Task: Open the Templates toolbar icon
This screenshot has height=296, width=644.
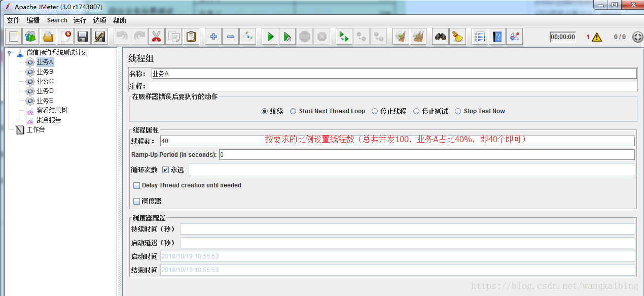Action: tap(31, 37)
